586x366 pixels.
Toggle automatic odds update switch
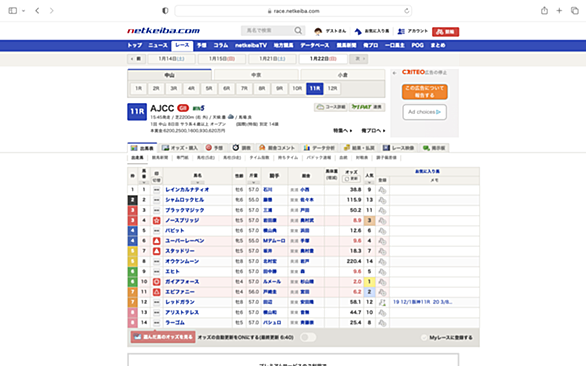[x=308, y=337]
